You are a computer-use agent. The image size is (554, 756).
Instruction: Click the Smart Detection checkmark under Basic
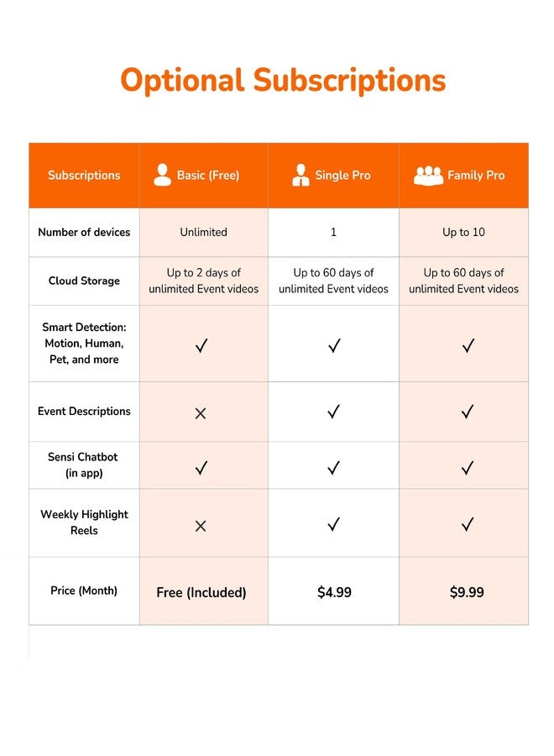click(x=201, y=345)
